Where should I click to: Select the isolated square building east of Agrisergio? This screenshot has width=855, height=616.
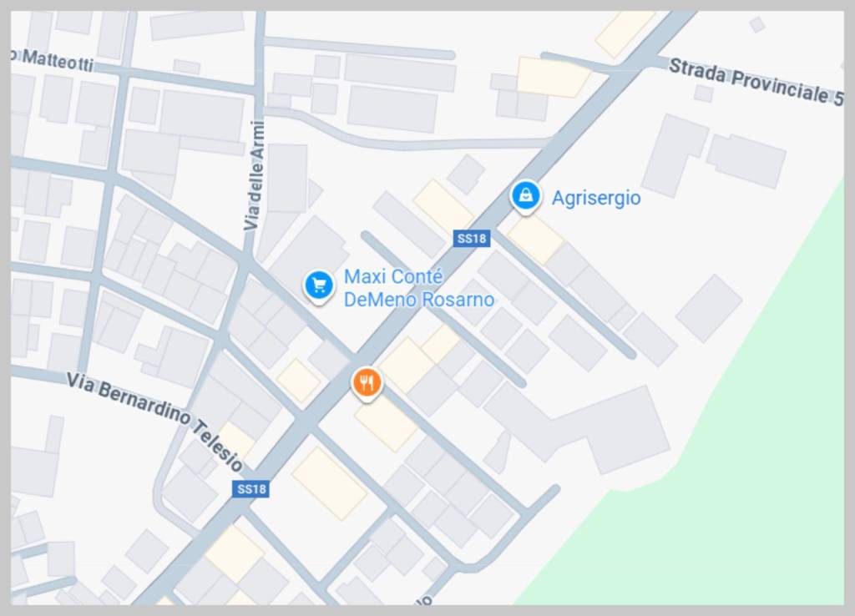coord(709,308)
